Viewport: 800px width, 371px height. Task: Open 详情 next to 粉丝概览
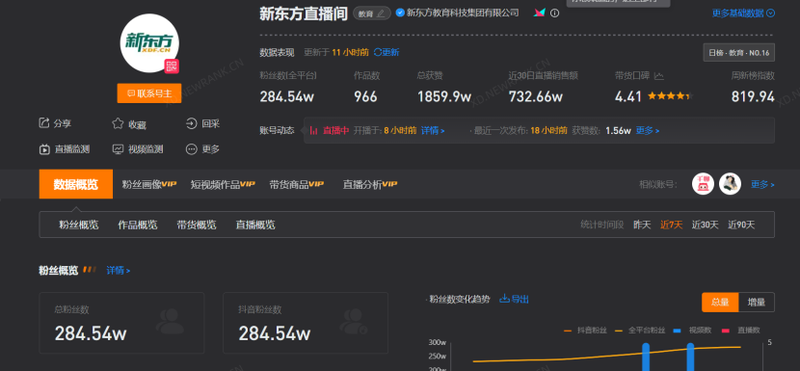pyautogui.click(x=118, y=270)
